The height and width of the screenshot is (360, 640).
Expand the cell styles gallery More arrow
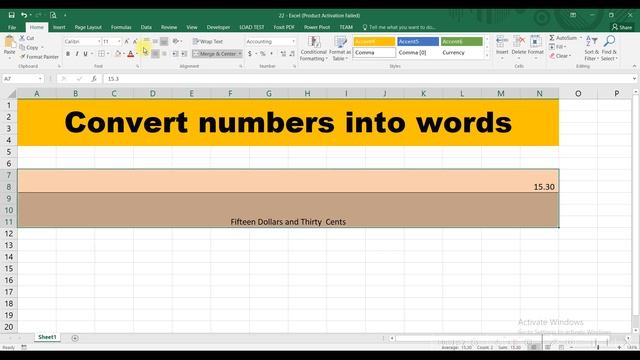[x=487, y=56]
